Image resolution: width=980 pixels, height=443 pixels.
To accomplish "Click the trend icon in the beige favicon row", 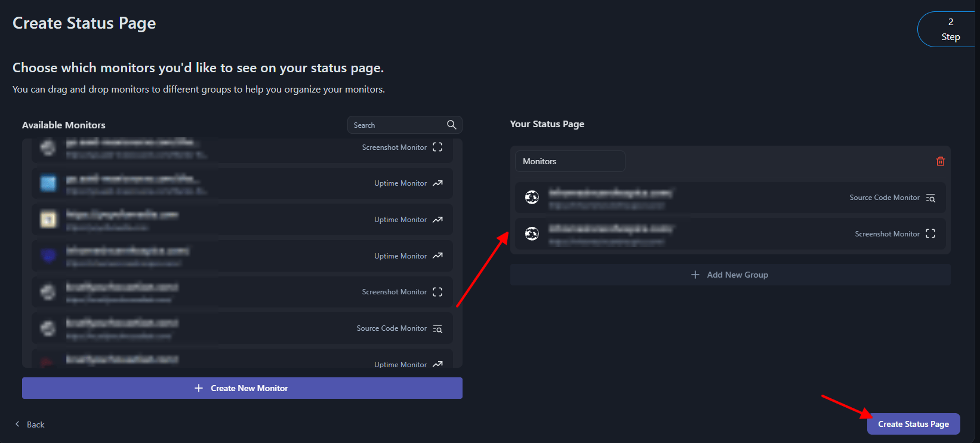I will pyautogui.click(x=437, y=220).
